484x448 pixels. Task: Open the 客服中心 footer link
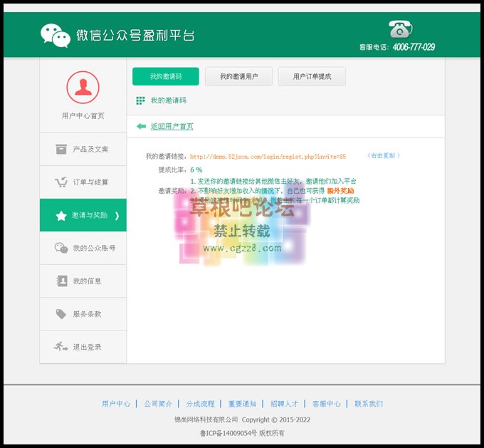pos(327,404)
